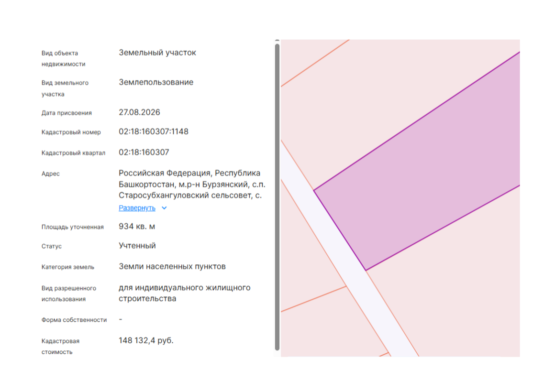This screenshot has height=392, width=555.
Task: Click the value Землепользование
Action: tap(156, 82)
